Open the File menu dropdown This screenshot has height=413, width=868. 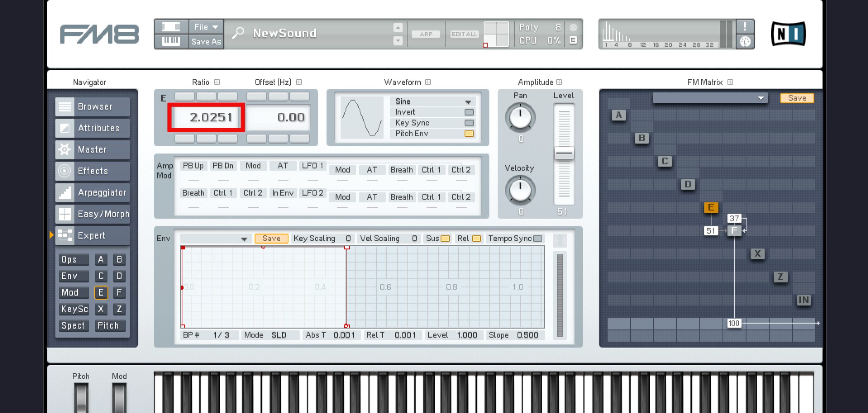(206, 27)
